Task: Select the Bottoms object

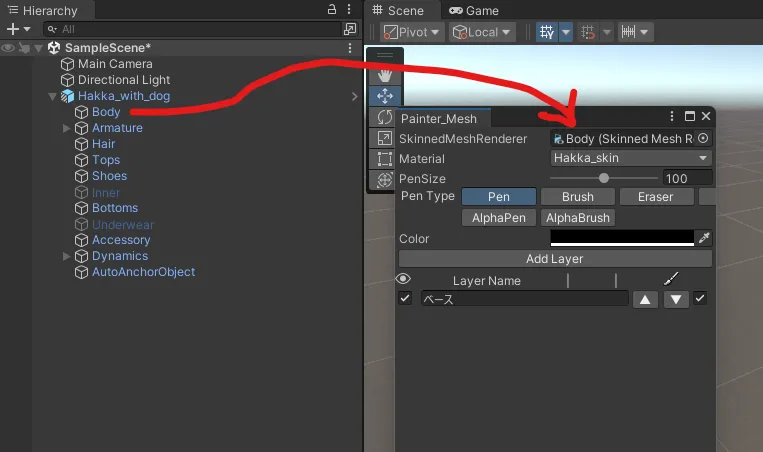Action: (115, 208)
